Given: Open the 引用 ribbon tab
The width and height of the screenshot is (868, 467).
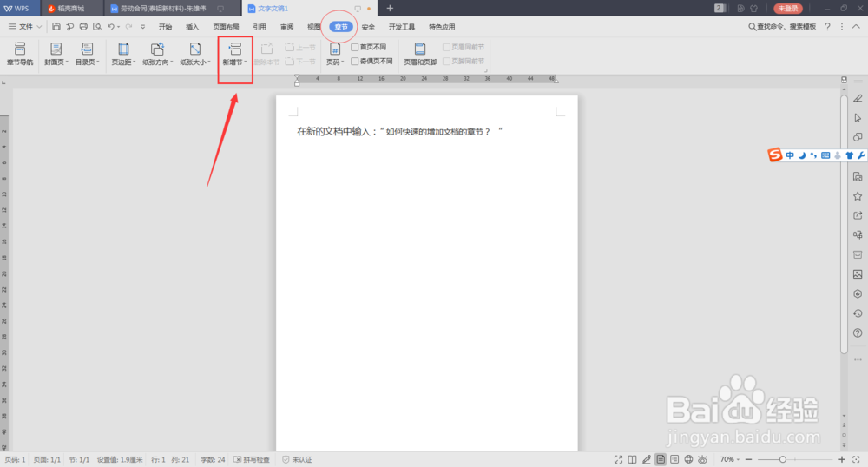Looking at the screenshot, I should [x=260, y=27].
